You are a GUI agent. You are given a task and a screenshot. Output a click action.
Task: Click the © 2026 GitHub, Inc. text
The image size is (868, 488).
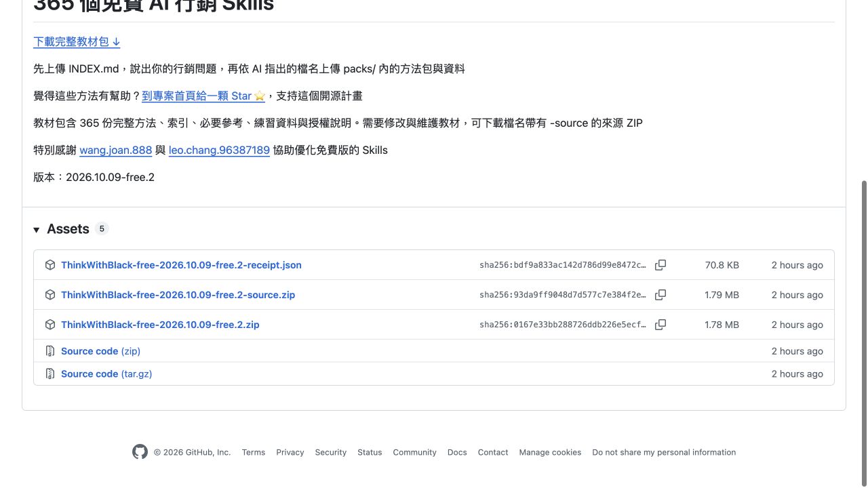pos(192,452)
